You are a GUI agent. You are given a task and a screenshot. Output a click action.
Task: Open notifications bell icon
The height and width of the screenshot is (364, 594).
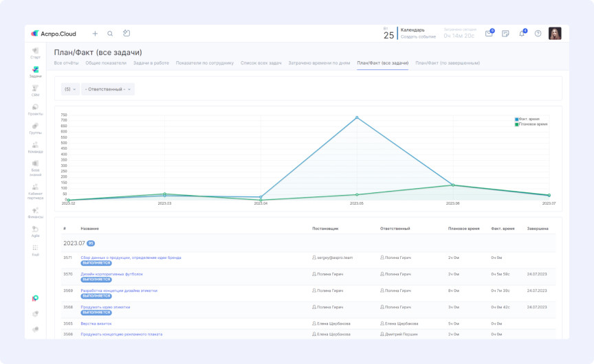coord(522,34)
